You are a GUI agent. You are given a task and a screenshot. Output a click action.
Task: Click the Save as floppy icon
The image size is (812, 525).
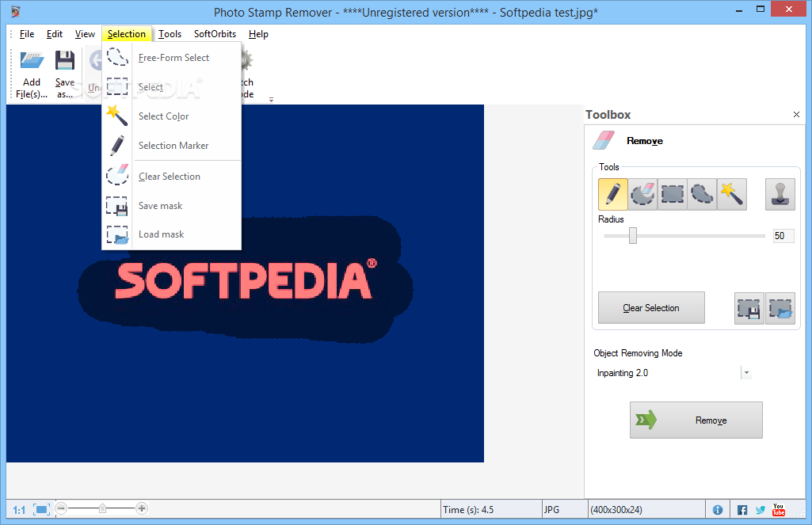tap(65, 60)
